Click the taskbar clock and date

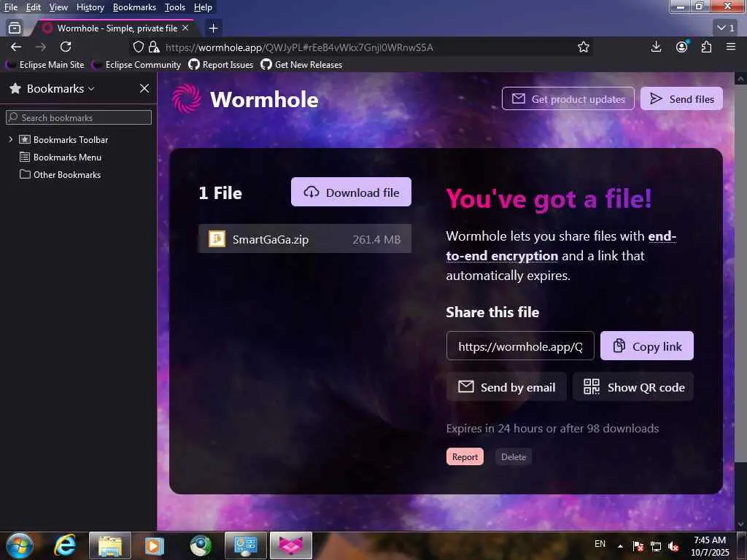[710, 546]
